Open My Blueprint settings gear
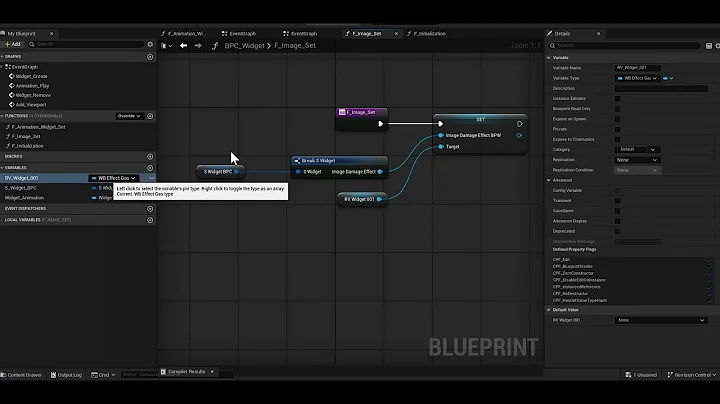The width and height of the screenshot is (720, 404). 150,44
